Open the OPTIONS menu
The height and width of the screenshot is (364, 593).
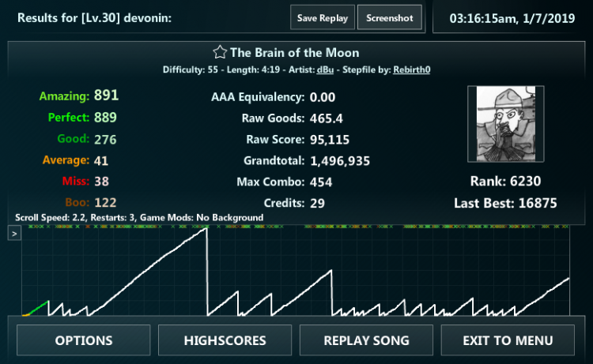(x=84, y=340)
